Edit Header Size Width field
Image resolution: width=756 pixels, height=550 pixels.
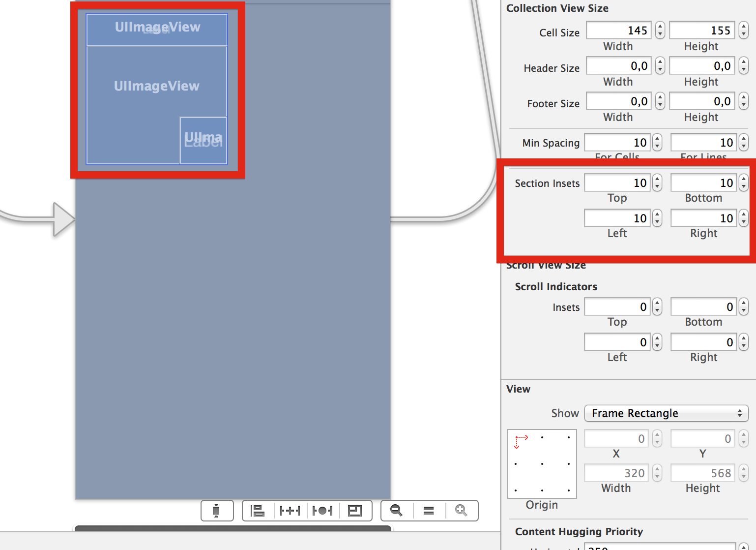click(x=619, y=66)
